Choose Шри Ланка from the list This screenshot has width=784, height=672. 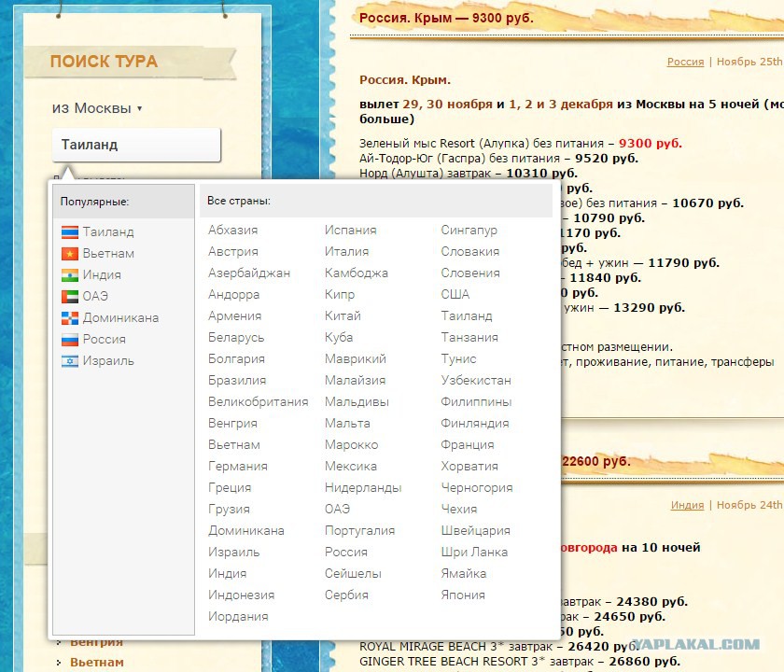pos(474,552)
